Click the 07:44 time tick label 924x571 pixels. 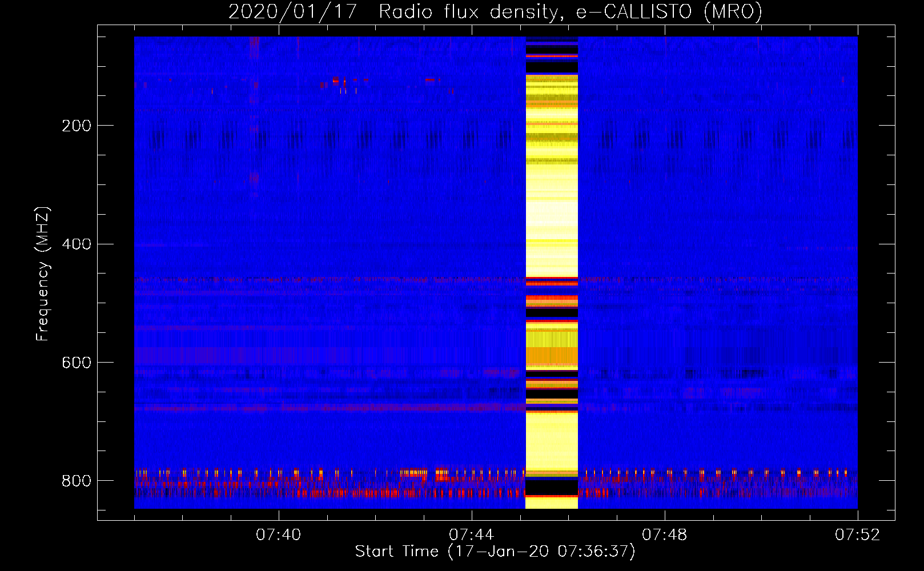coord(472,534)
